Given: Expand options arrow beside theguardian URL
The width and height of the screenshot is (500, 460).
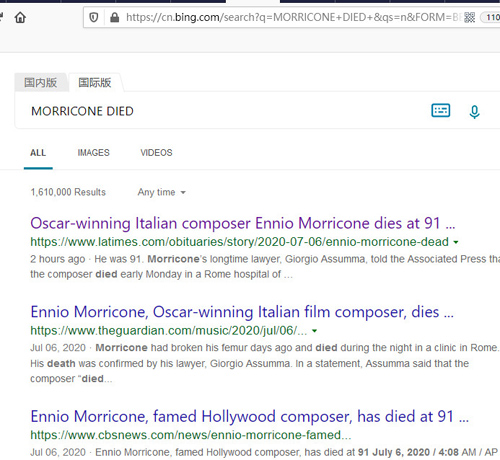Looking at the screenshot, I should point(314,331).
